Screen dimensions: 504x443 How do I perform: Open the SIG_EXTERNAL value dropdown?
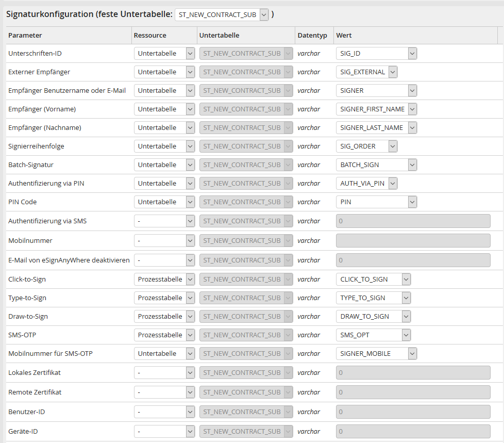[366, 72]
